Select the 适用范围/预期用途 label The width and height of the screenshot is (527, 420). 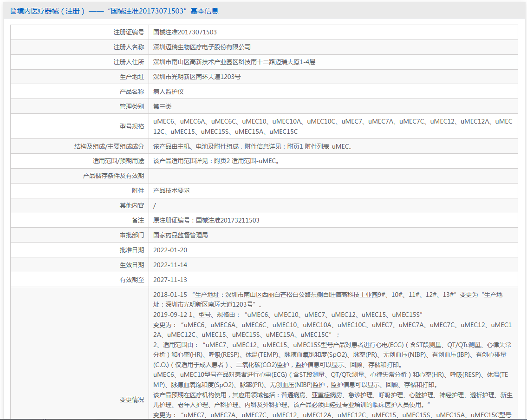pos(118,161)
